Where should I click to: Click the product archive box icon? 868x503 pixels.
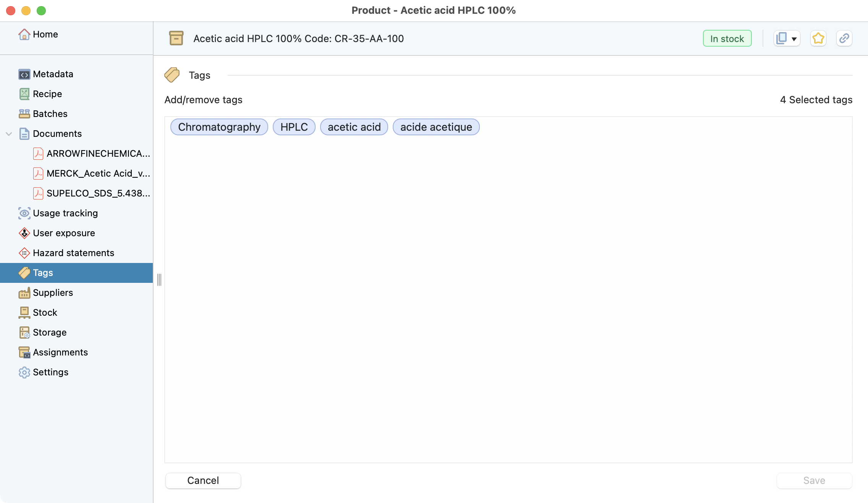point(176,39)
